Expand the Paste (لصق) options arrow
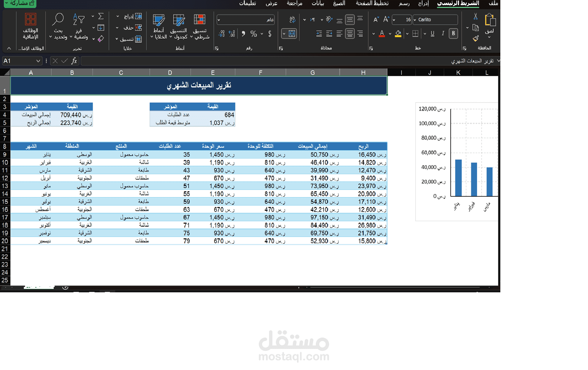The image size is (588, 370). pos(489,37)
